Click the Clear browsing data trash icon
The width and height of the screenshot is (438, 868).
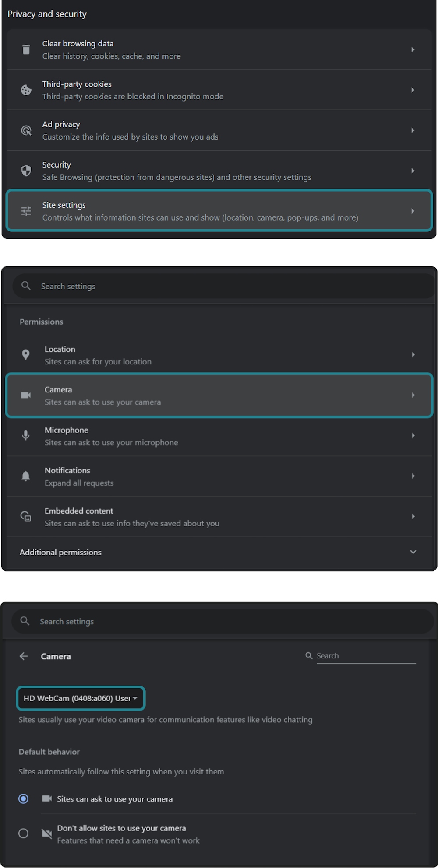click(x=26, y=49)
